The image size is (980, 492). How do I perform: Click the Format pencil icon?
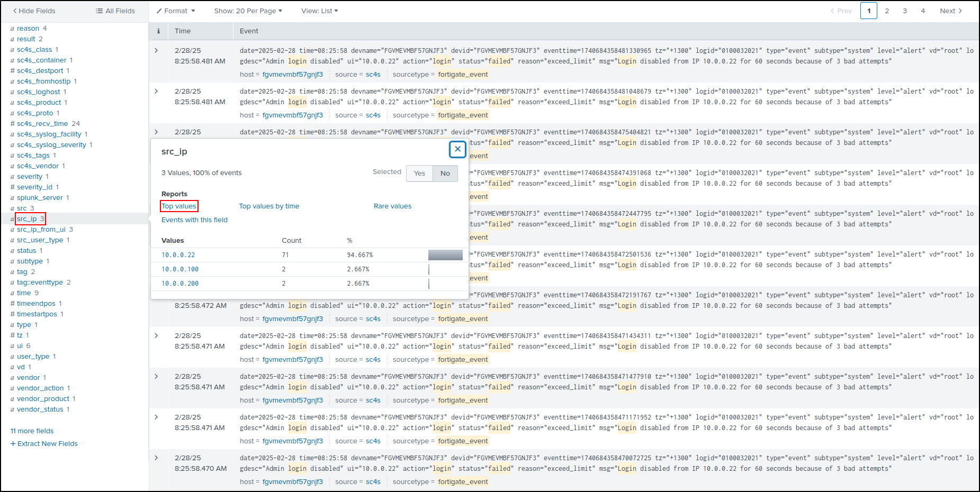point(159,11)
